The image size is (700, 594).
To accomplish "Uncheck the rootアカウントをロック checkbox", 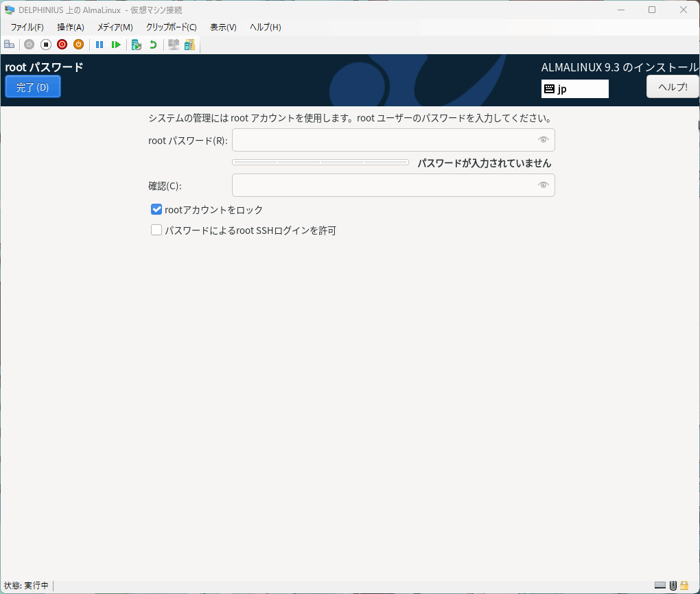I will (156, 209).
